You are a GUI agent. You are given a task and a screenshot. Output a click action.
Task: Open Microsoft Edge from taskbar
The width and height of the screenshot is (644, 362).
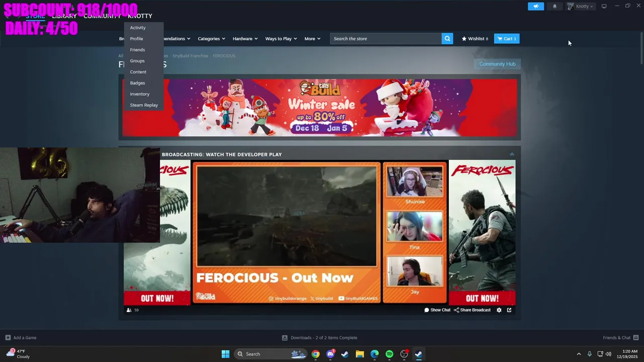pos(374,354)
